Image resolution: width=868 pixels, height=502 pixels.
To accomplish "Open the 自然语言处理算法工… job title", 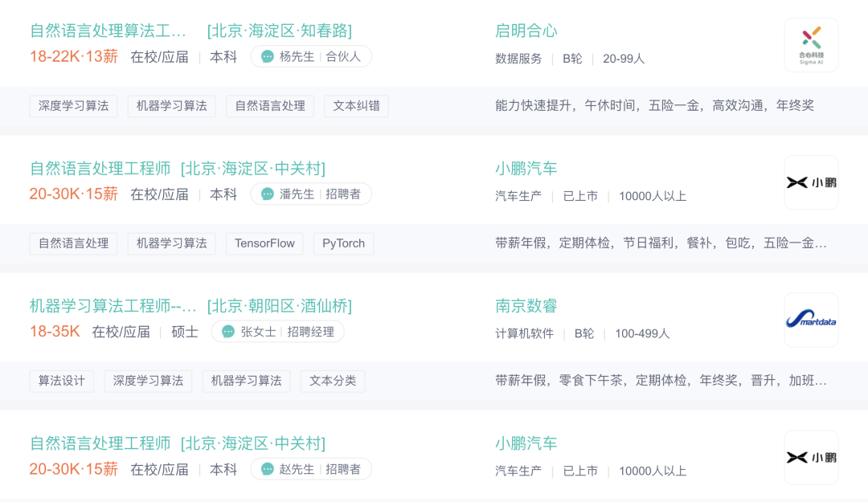I will coord(108,31).
